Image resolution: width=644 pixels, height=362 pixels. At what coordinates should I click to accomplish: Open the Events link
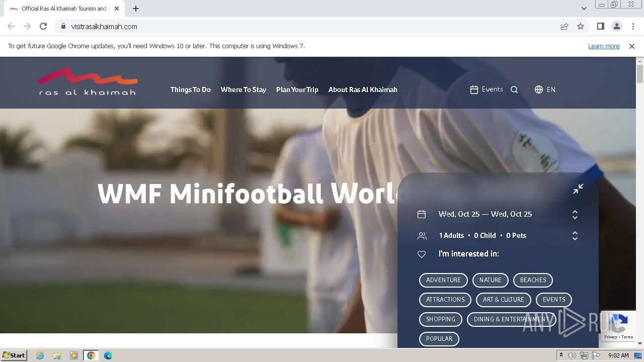coord(492,89)
